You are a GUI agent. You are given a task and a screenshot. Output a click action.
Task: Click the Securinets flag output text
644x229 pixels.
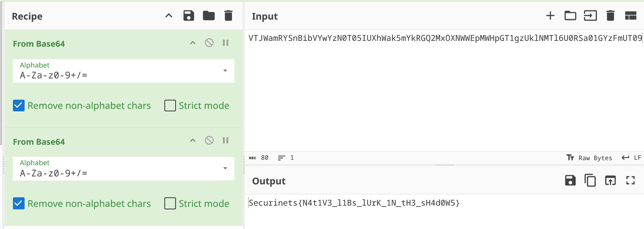tap(355, 203)
